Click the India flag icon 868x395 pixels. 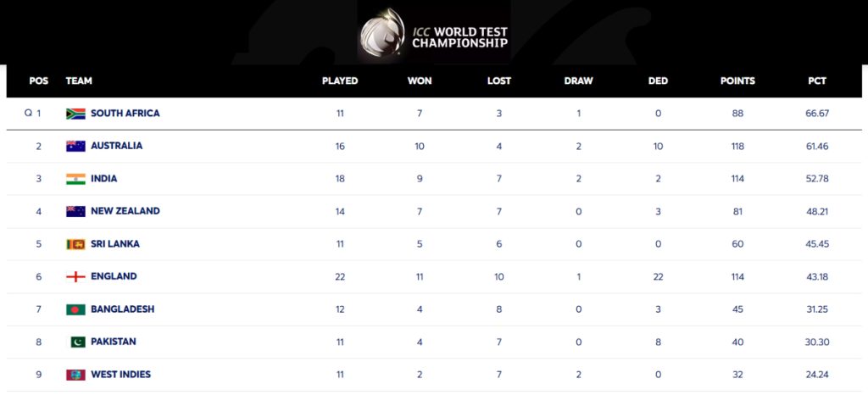tap(75, 179)
